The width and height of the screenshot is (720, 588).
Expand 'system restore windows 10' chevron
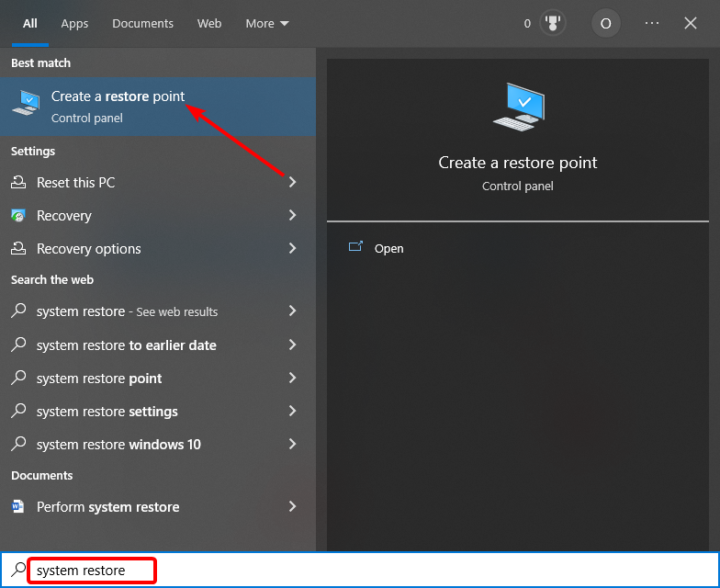[x=292, y=444]
